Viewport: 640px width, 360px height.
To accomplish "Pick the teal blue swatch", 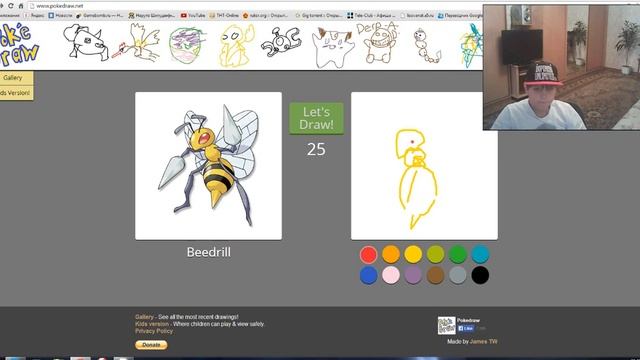I will pos(480,254).
